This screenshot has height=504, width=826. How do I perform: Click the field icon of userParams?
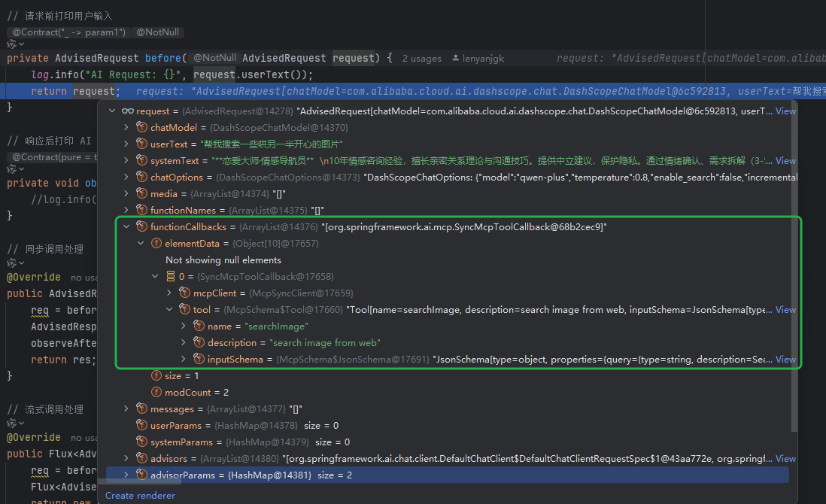[x=141, y=425]
